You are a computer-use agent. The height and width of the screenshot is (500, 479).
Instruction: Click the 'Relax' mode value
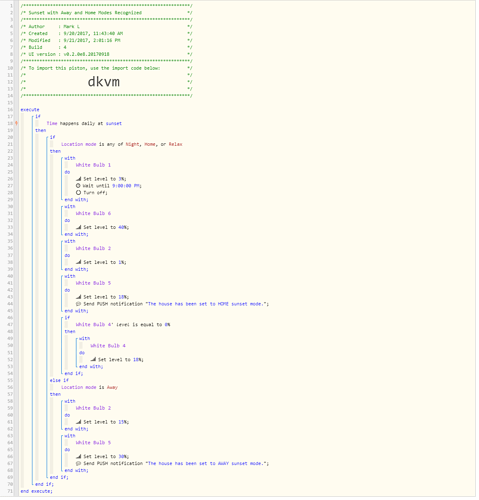(x=175, y=145)
